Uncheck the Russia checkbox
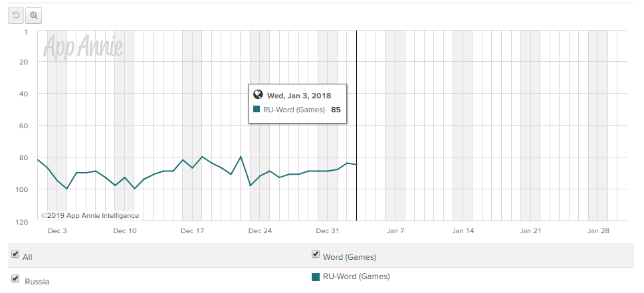The image size is (644, 293). 15,278
